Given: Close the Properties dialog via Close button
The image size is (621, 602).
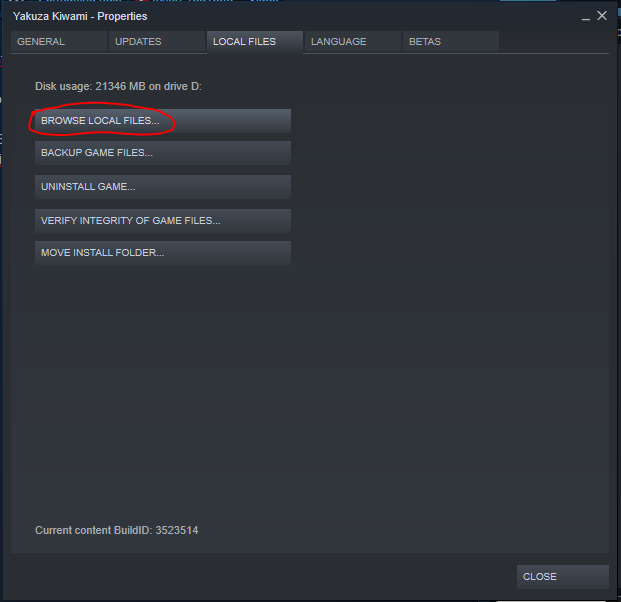Looking at the screenshot, I should click(562, 577).
